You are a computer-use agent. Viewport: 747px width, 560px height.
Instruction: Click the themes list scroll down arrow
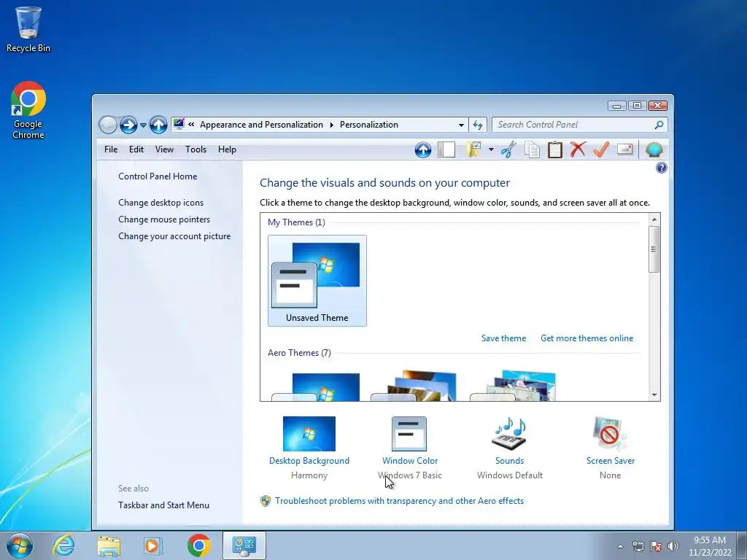(x=654, y=394)
